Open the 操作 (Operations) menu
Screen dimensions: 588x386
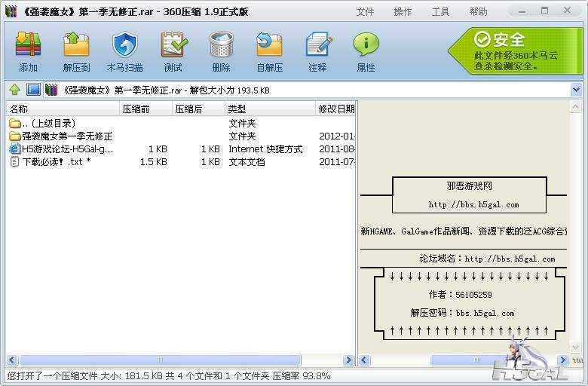click(x=403, y=11)
